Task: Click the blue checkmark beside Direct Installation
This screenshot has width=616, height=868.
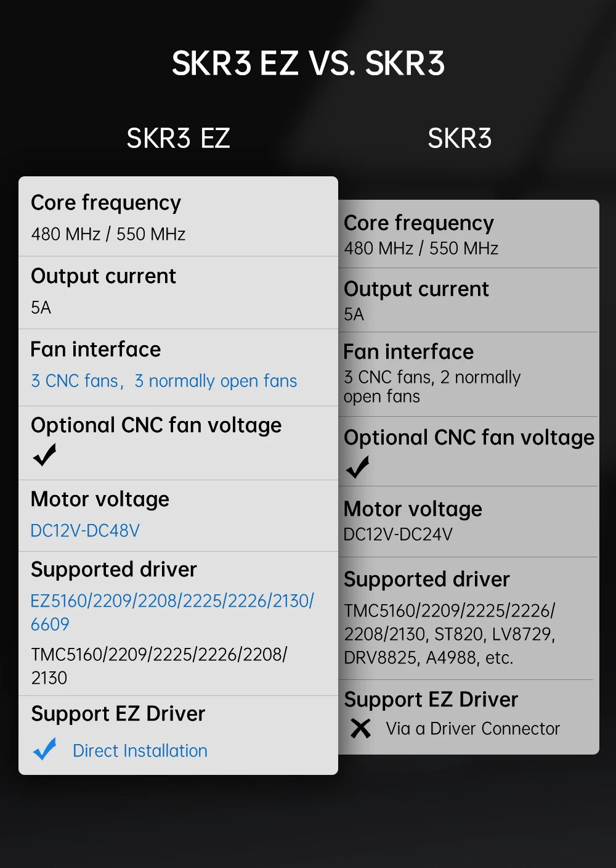Action: coord(45,749)
